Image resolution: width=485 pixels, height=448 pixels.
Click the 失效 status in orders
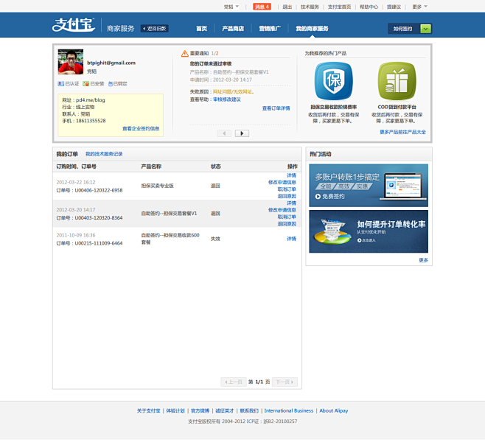click(215, 239)
